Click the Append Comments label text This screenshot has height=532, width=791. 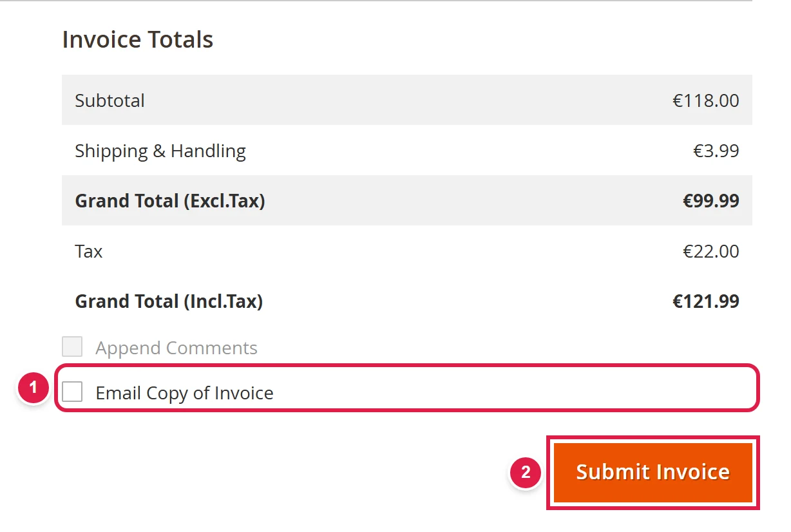(x=176, y=348)
